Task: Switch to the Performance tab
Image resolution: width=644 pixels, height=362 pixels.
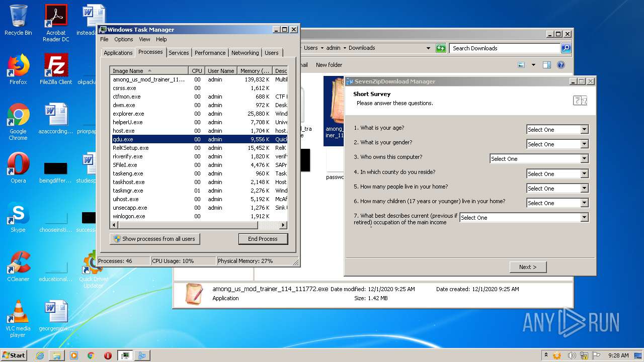Action: click(210, 53)
